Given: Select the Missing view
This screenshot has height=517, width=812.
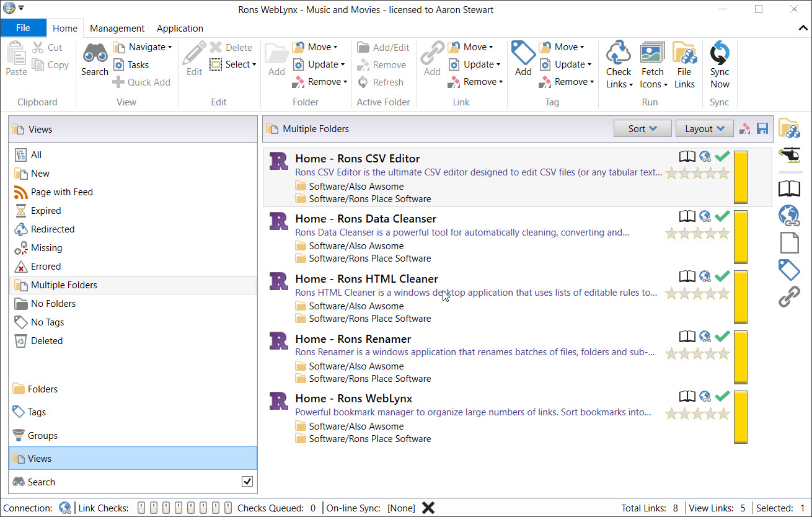Looking at the screenshot, I should point(133,248).
